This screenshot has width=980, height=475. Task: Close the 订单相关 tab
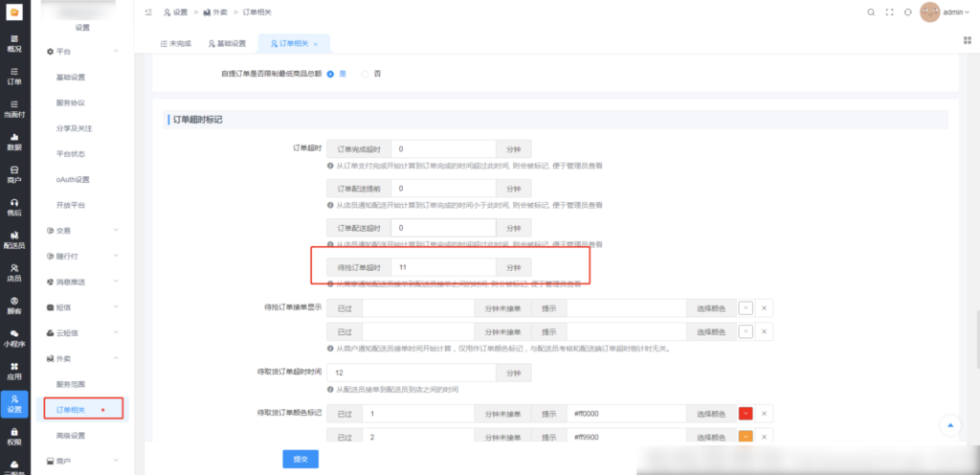point(316,44)
